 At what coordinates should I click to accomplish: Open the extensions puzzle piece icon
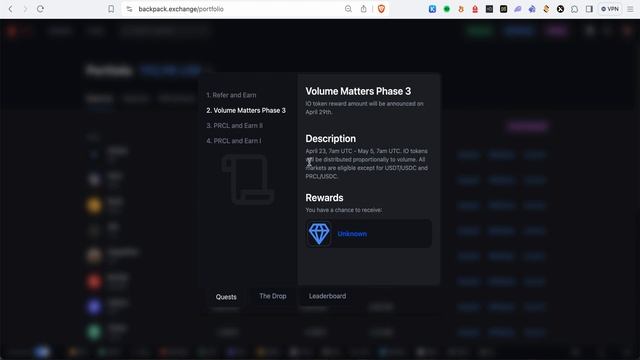point(574,9)
